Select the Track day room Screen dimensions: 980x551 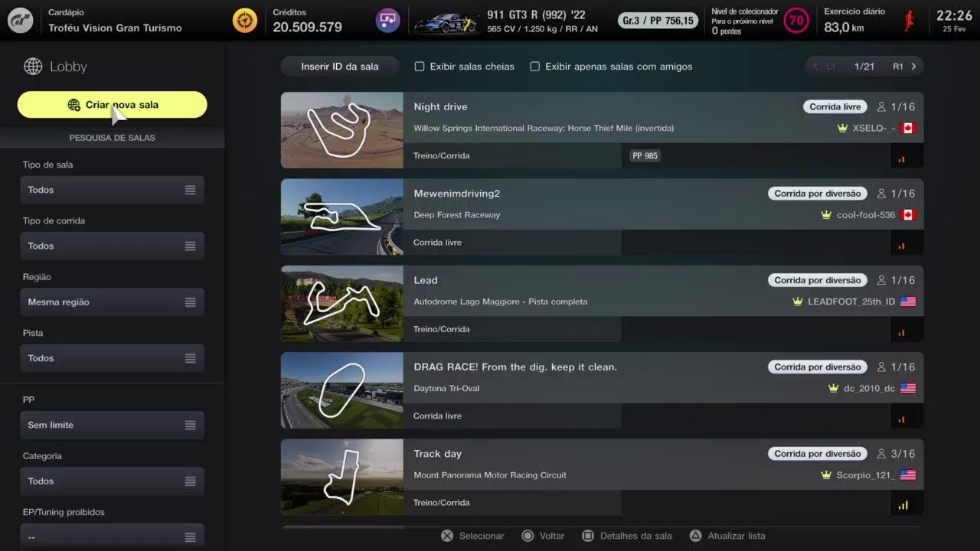point(602,477)
